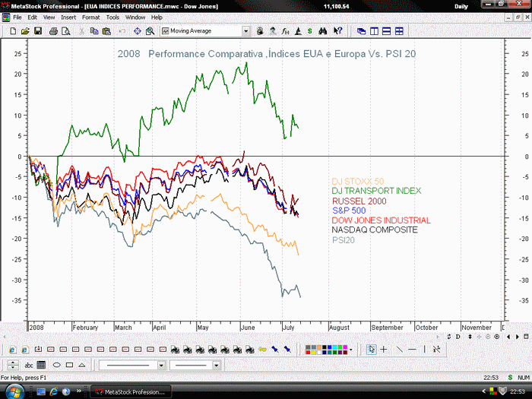Image resolution: width=532 pixels, height=399 pixels.
Task: Select the rectangle drawing tool
Action: click(69, 366)
